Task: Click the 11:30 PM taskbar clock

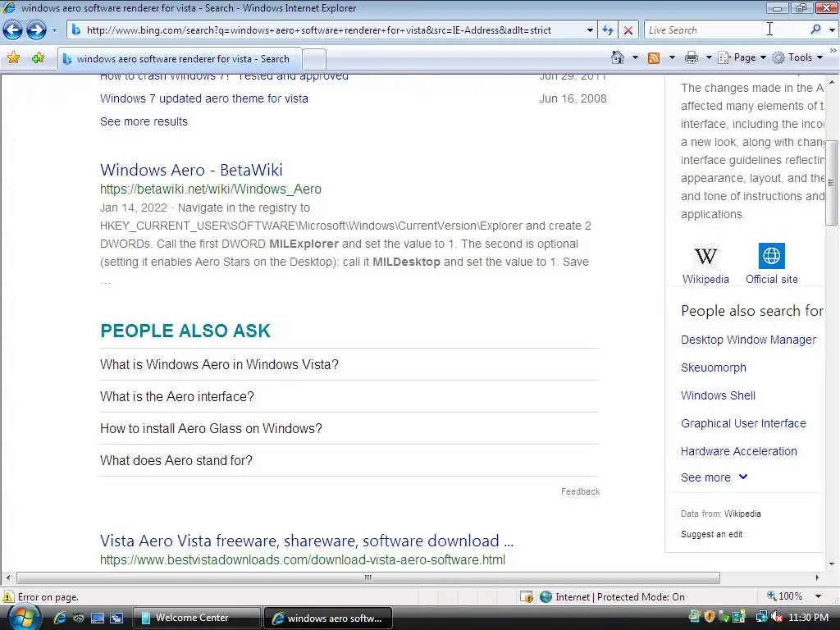Action: 808,617
